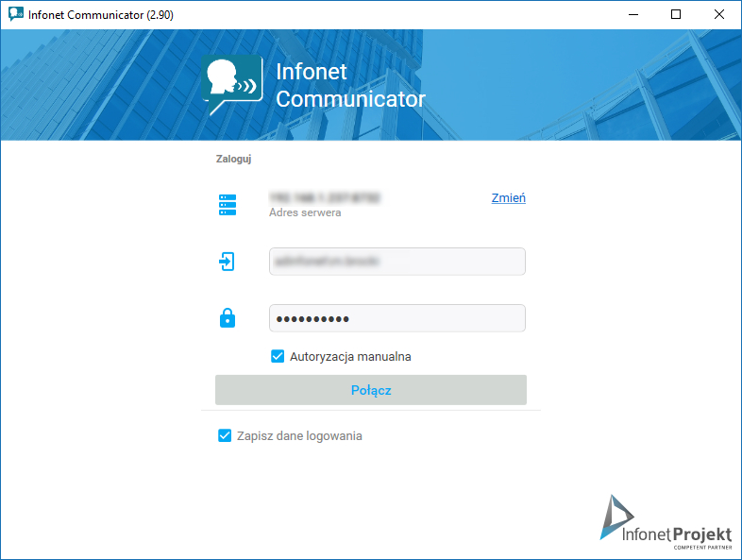742x560 pixels.
Task: Click the blue padlock icon
Action: click(228, 317)
